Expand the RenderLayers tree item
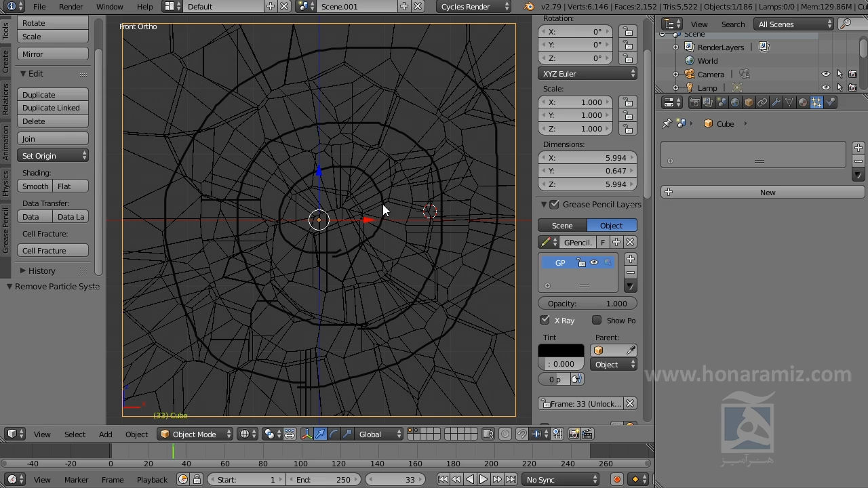Screen dimensions: 868x488 point(675,47)
